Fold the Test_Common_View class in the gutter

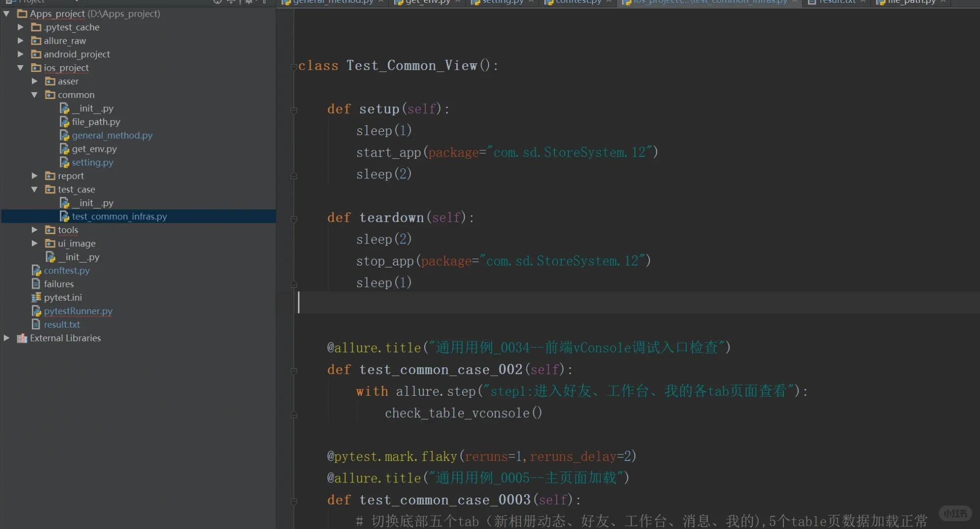tap(294, 67)
